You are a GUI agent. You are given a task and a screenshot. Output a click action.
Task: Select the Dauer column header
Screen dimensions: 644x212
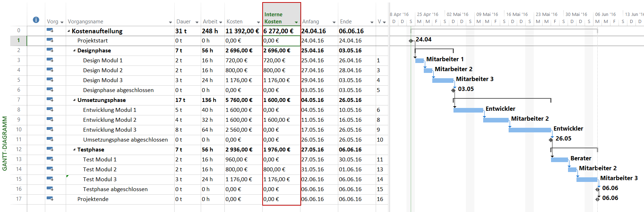point(183,22)
